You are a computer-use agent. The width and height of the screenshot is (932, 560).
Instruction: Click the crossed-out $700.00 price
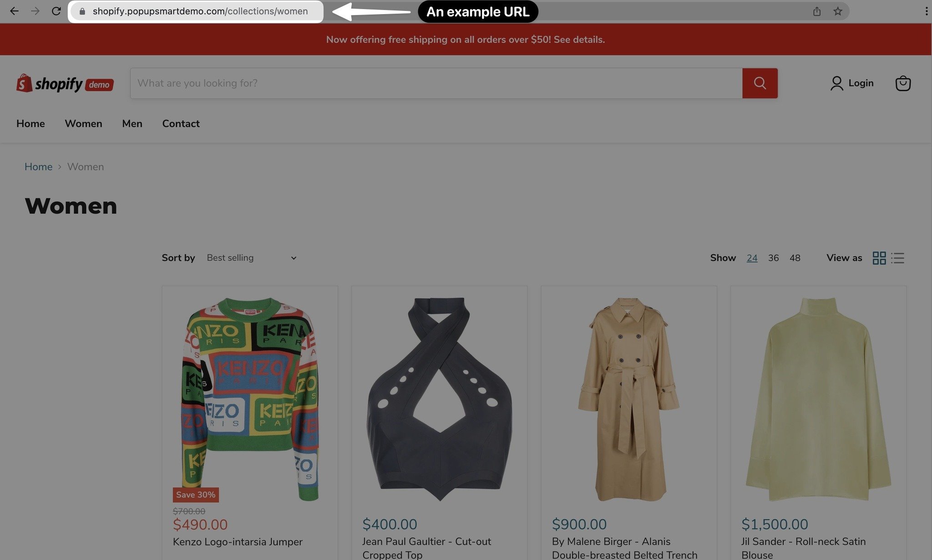click(189, 511)
